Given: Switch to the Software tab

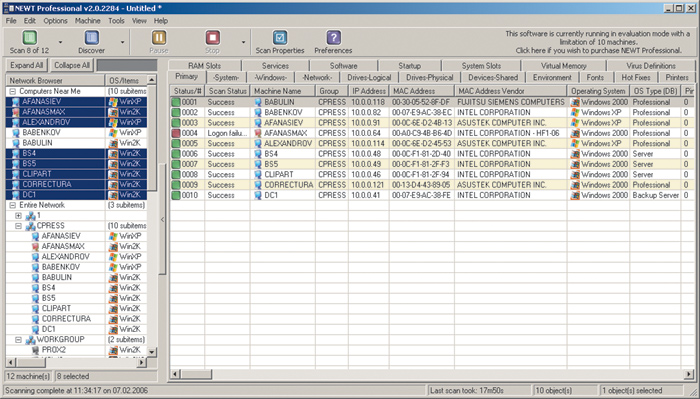Looking at the screenshot, I should click(x=343, y=66).
